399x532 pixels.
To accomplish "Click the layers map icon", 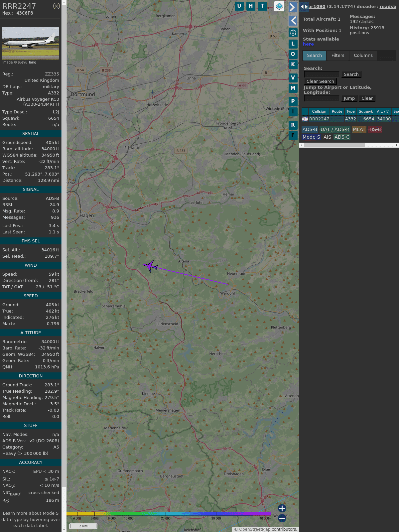I will (279, 6).
